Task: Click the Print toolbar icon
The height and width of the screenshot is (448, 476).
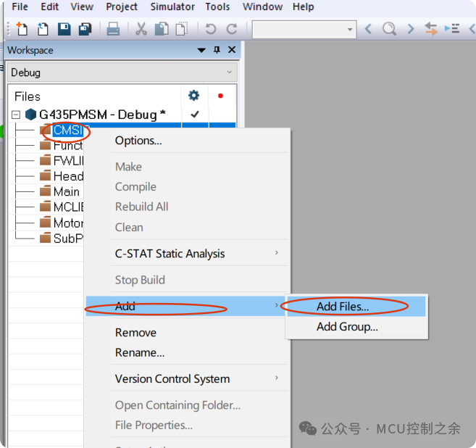Action: coord(113,29)
